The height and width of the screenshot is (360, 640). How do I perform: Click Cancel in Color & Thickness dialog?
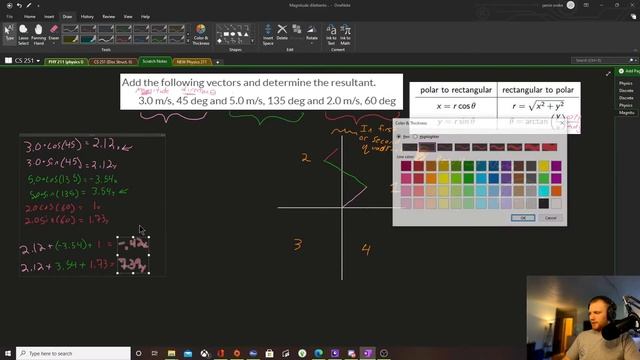tap(551, 218)
